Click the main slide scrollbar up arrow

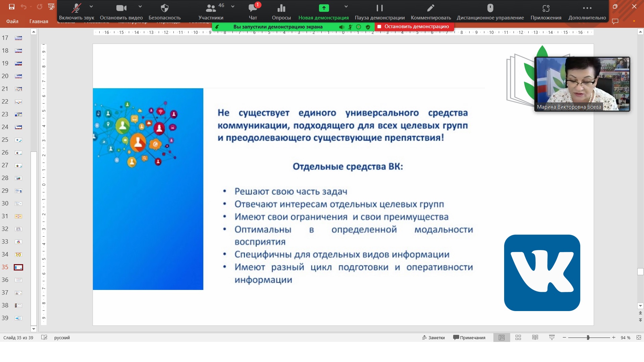click(640, 32)
